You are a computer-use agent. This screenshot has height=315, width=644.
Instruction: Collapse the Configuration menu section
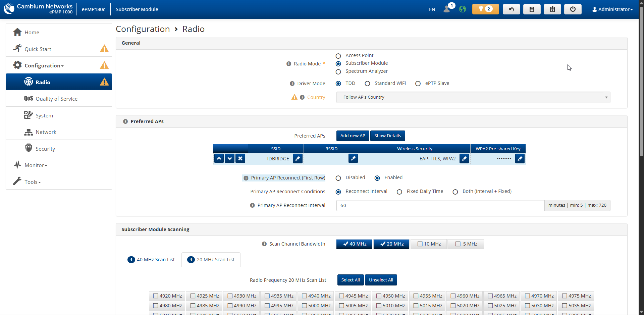click(x=44, y=65)
